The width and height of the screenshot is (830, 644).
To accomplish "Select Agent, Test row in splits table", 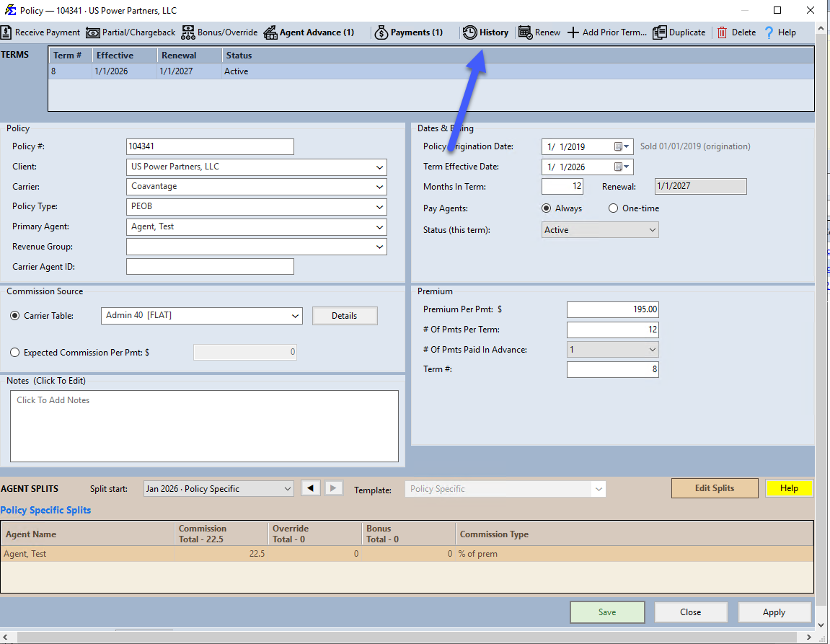I will 407,554.
